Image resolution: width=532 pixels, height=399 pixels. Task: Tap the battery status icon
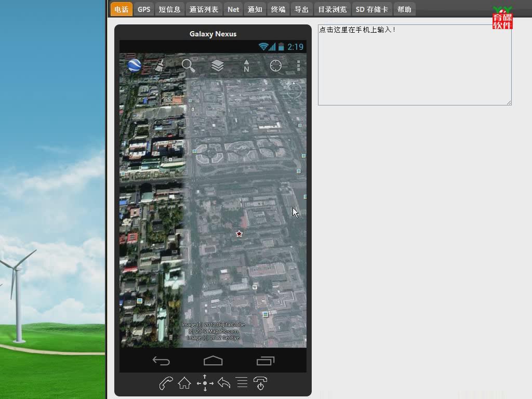coord(281,46)
